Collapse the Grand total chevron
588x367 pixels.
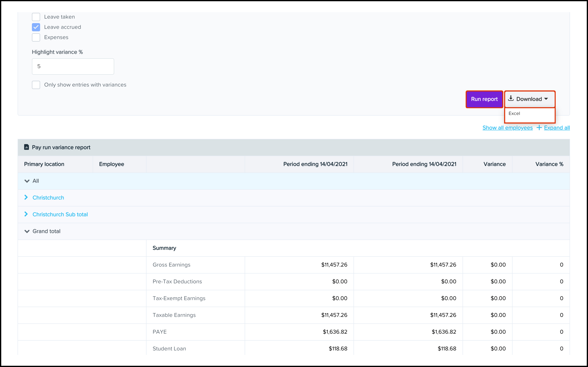(x=27, y=231)
